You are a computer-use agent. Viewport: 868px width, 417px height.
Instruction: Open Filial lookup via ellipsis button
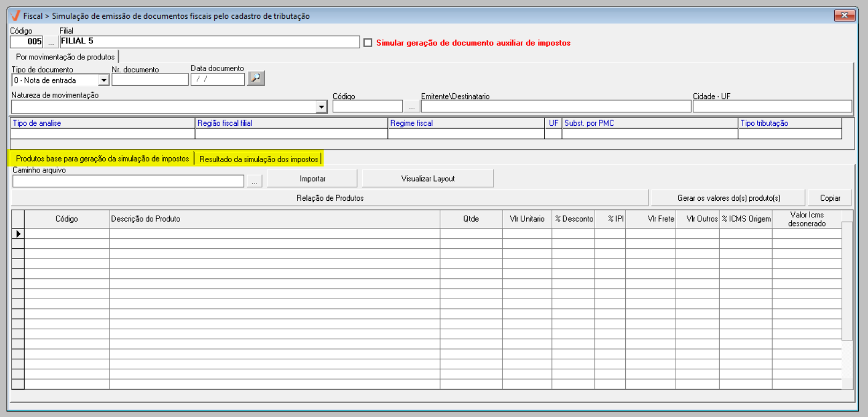51,42
